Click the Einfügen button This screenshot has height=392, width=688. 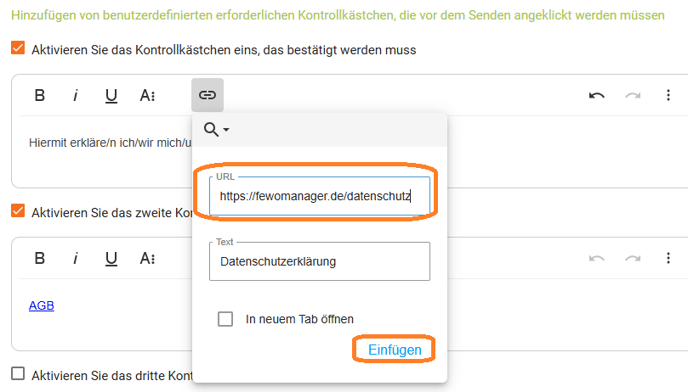[x=394, y=350]
